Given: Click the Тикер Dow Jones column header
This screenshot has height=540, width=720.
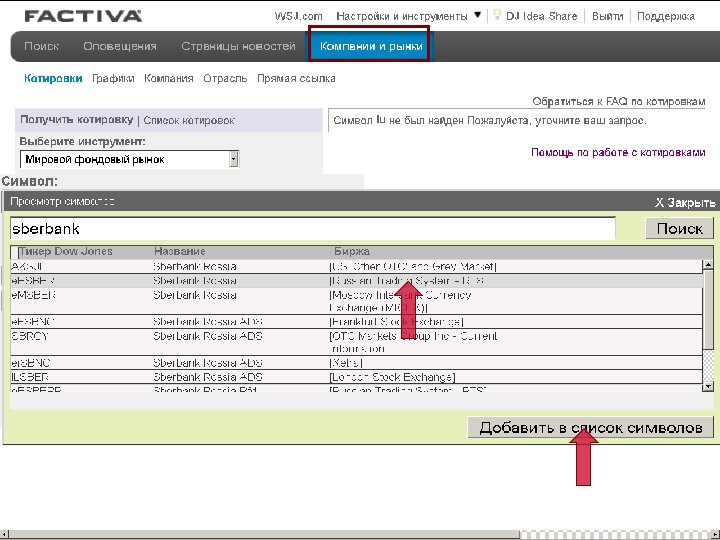Looking at the screenshot, I should (65, 252).
